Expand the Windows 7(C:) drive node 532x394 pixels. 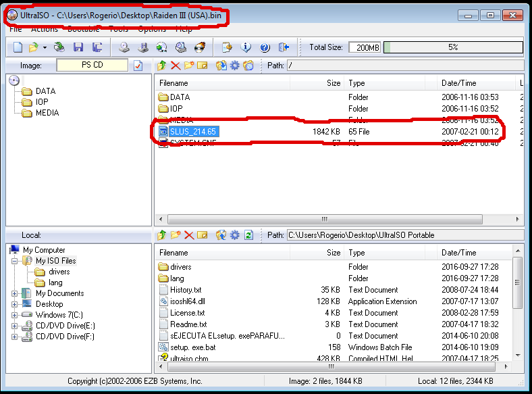[15, 315]
